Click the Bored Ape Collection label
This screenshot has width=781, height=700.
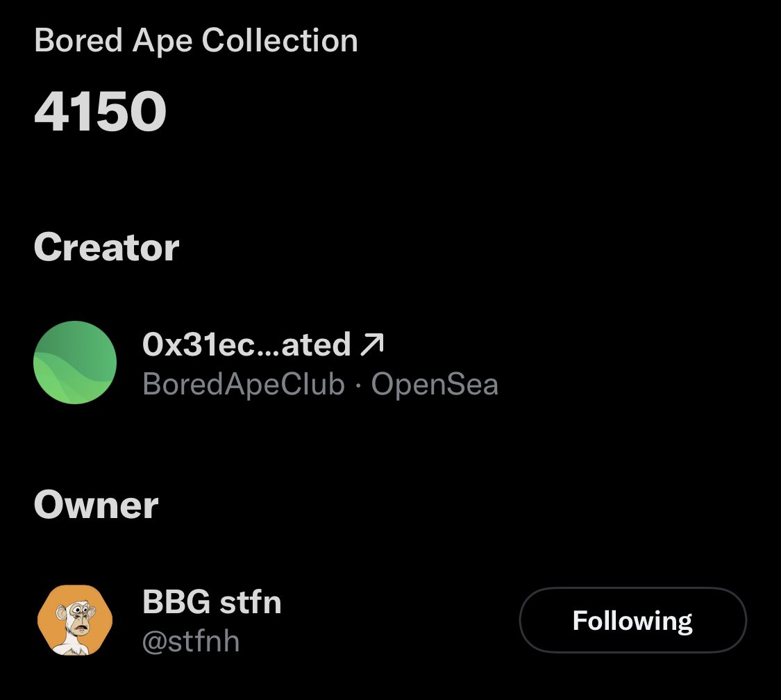point(196,41)
